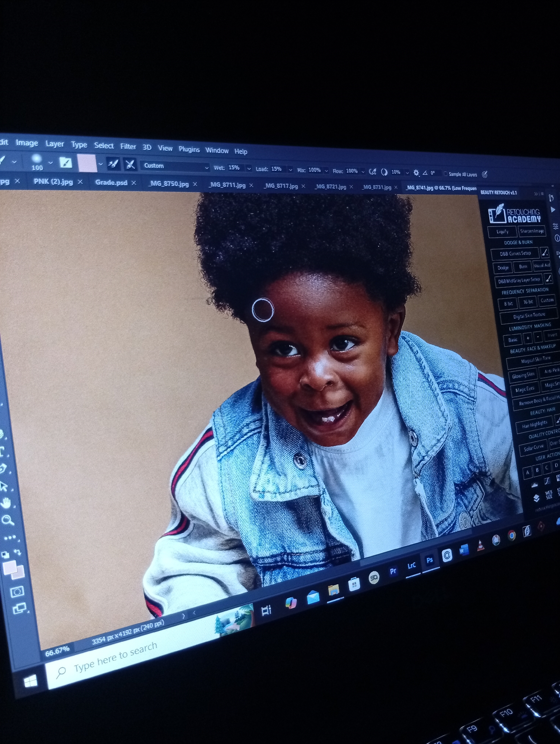
Task: Open the Image menu
Action: [x=27, y=143]
